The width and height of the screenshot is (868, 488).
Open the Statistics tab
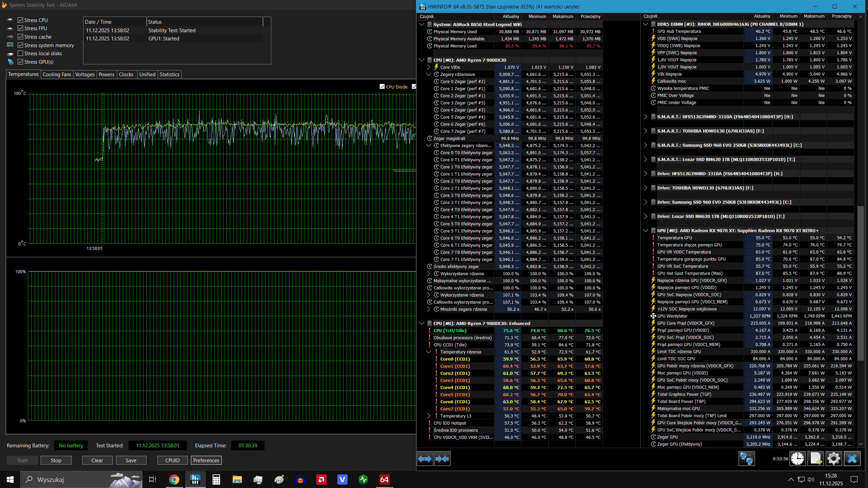point(169,75)
